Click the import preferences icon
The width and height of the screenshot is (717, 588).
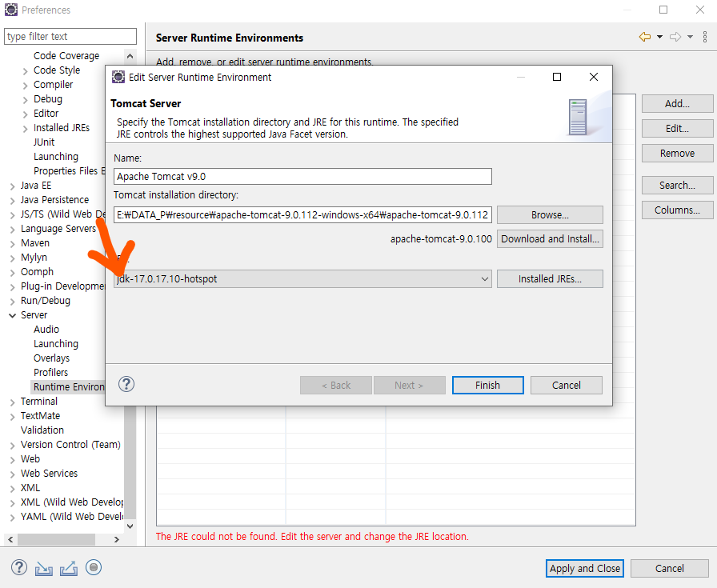pos(44,568)
